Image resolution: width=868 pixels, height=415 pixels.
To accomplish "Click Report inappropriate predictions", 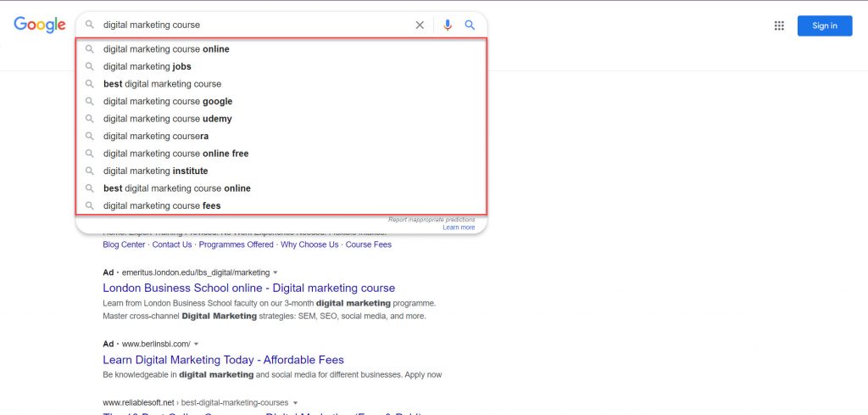I will (x=431, y=220).
